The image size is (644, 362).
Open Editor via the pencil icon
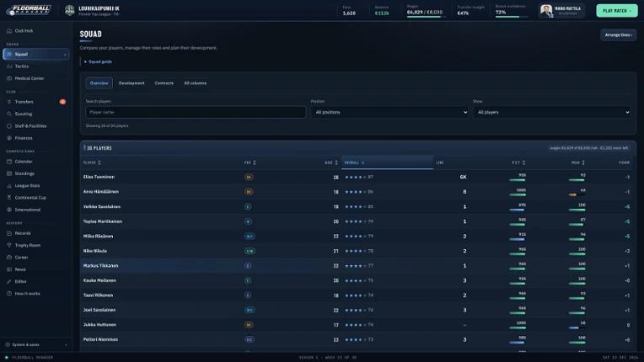pos(9,282)
